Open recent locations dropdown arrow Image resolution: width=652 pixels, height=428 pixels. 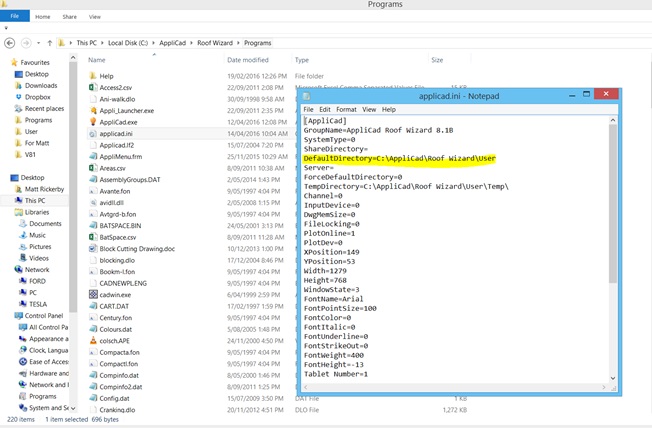coord(38,43)
